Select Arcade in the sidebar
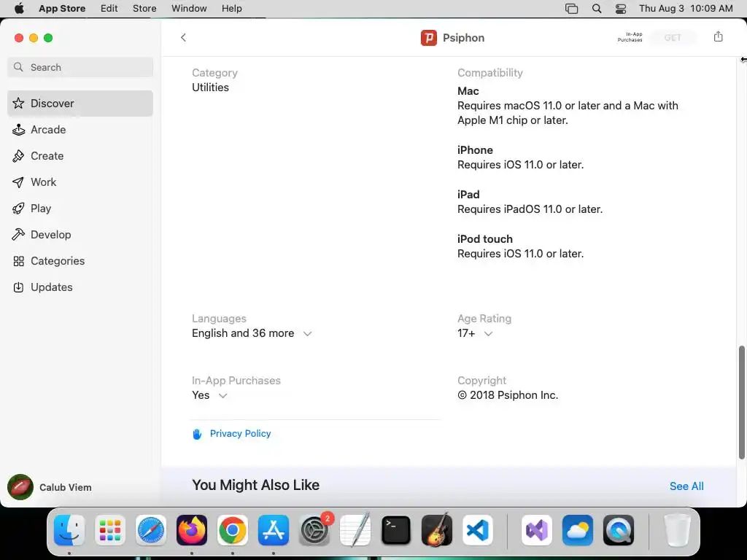This screenshot has width=747, height=560. coord(80,130)
